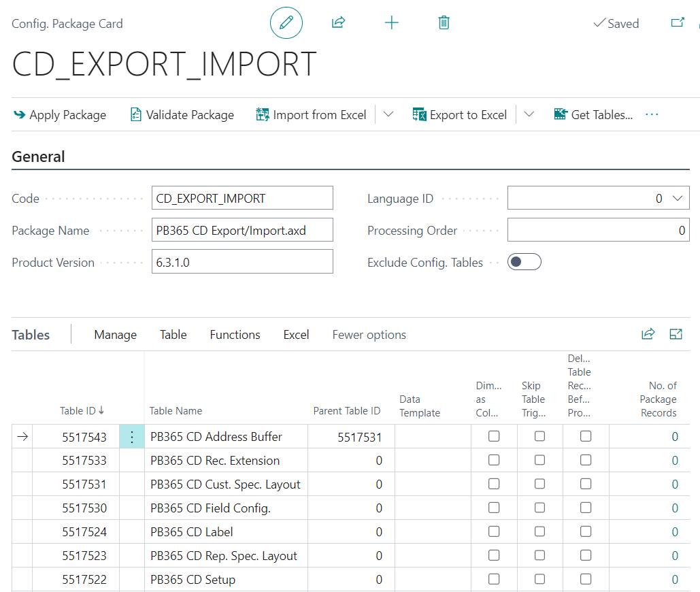Open package records count for CD Label

click(675, 531)
